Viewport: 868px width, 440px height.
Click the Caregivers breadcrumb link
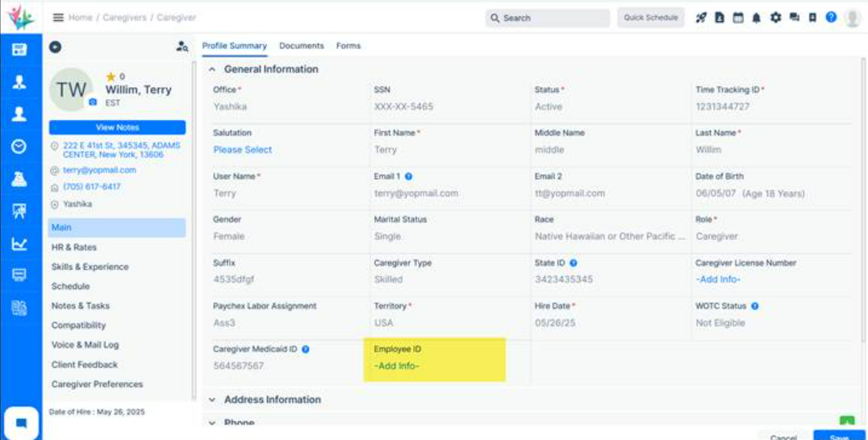[124, 18]
